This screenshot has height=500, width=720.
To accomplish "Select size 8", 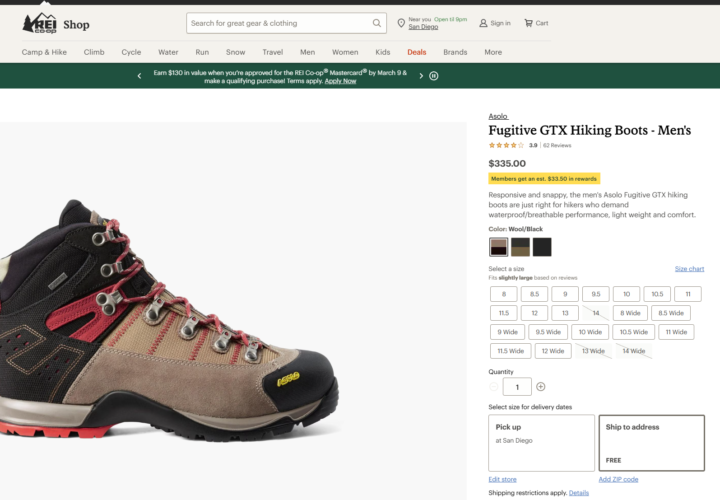I will [x=504, y=294].
